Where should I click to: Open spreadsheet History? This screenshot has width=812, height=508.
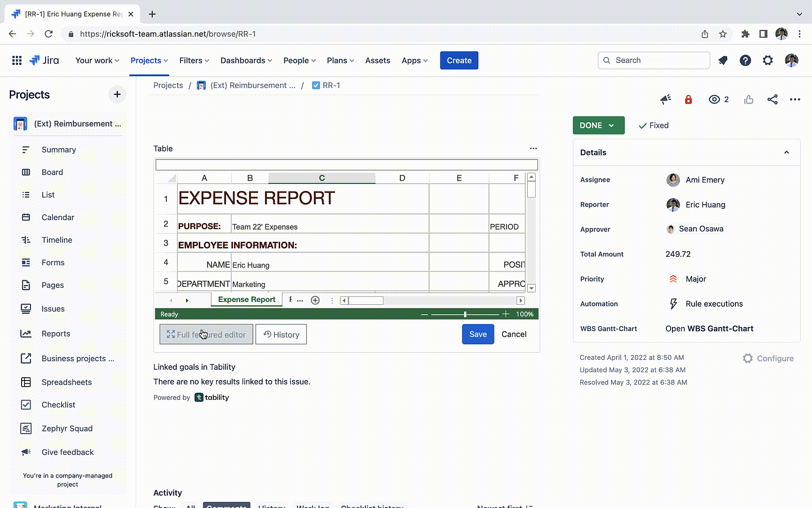(x=281, y=334)
